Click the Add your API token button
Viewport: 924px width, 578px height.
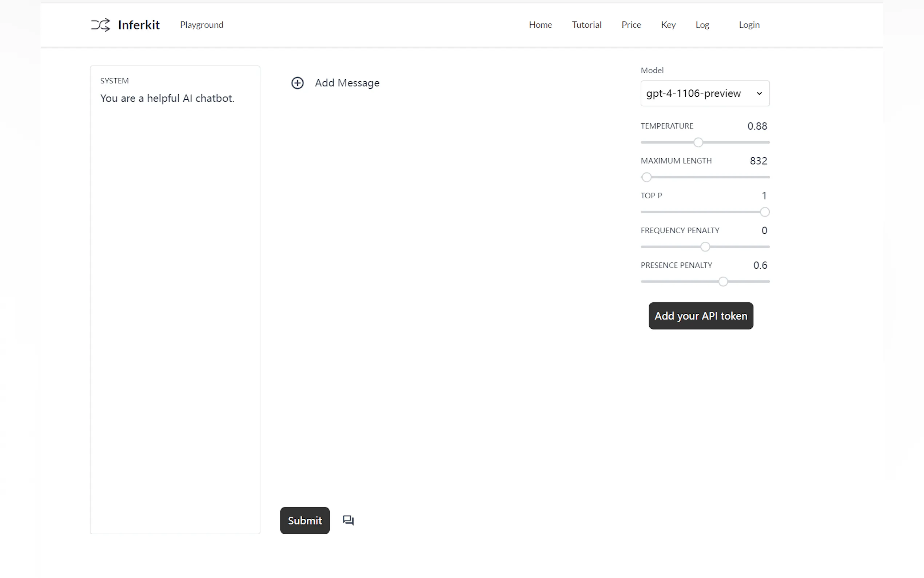[x=700, y=316]
